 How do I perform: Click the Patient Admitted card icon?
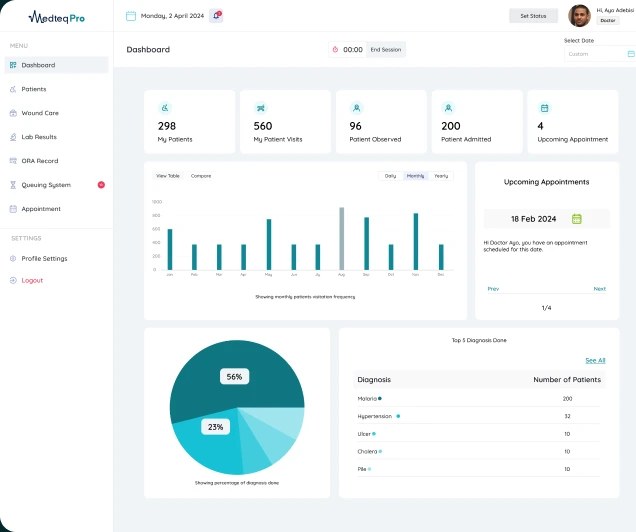(x=448, y=108)
